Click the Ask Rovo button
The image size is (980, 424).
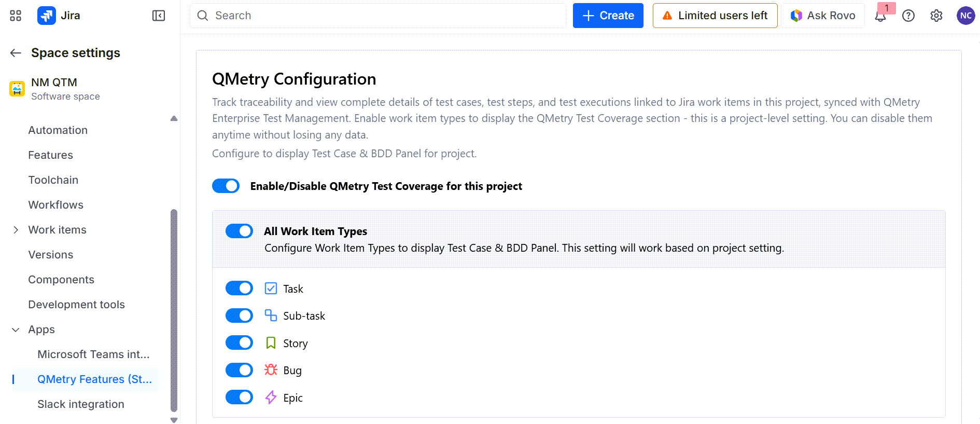(x=823, y=16)
